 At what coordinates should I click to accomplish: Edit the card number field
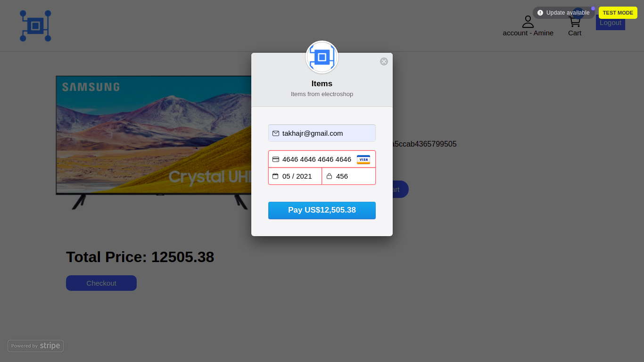pos(322,159)
